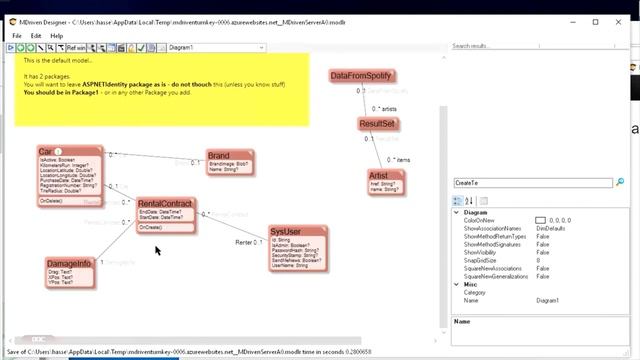Open the Diagram1 selector dropdown
The width and height of the screenshot is (640, 360).
click(217, 48)
